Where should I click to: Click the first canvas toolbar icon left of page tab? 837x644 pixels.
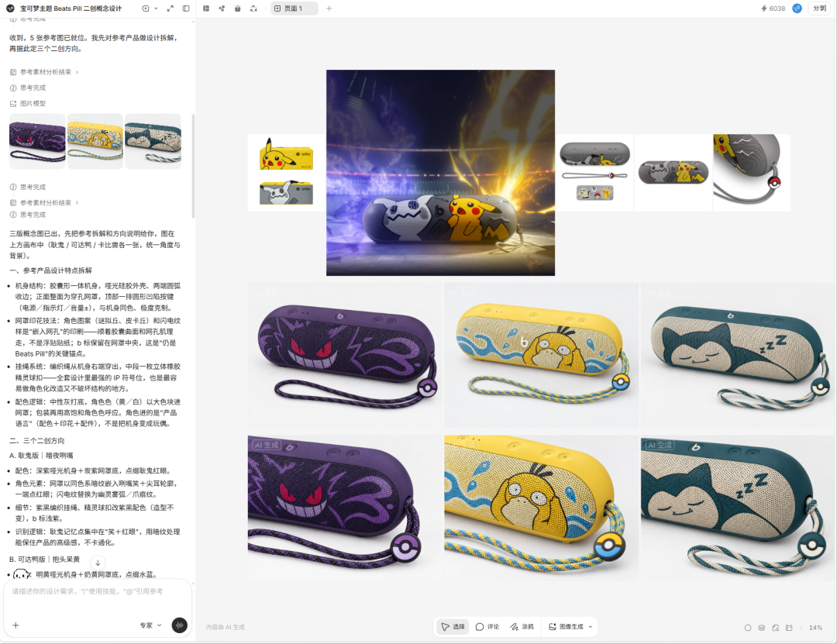[206, 9]
